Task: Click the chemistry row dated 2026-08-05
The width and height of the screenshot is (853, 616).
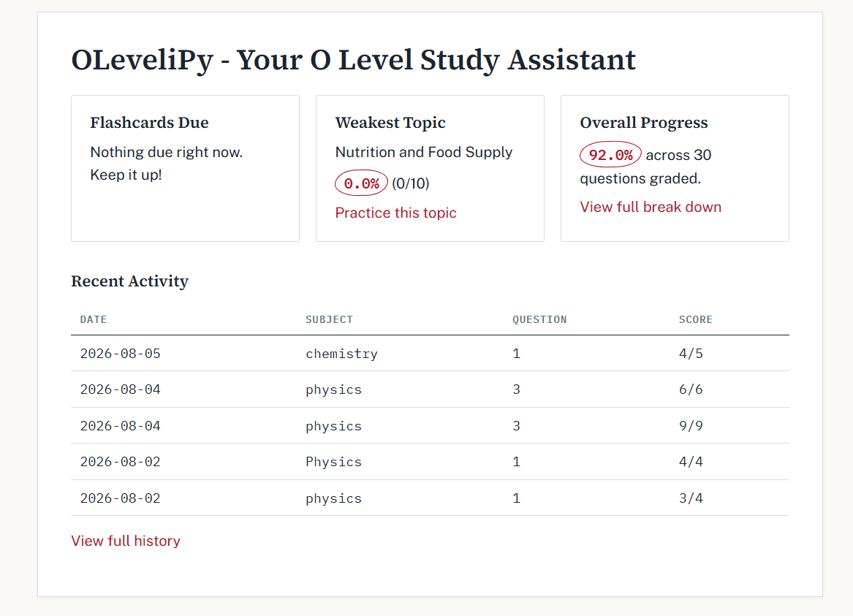Action: pyautogui.click(x=430, y=354)
